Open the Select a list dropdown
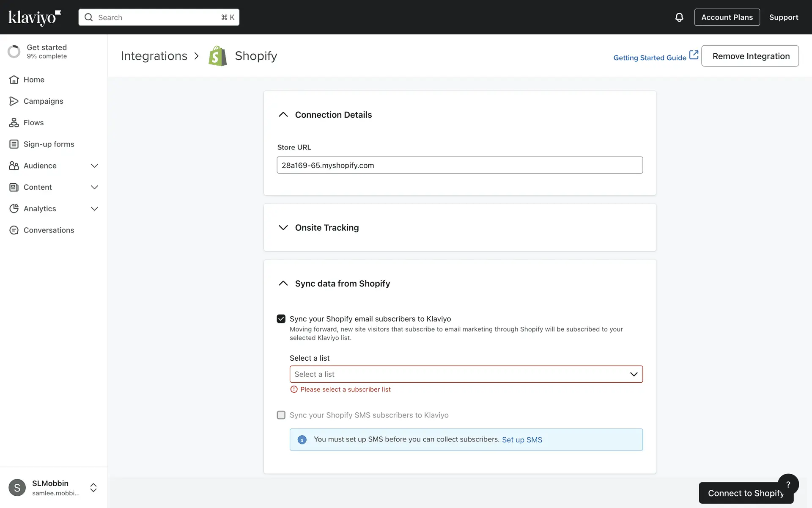Viewport: 812px width, 508px height. tap(466, 374)
